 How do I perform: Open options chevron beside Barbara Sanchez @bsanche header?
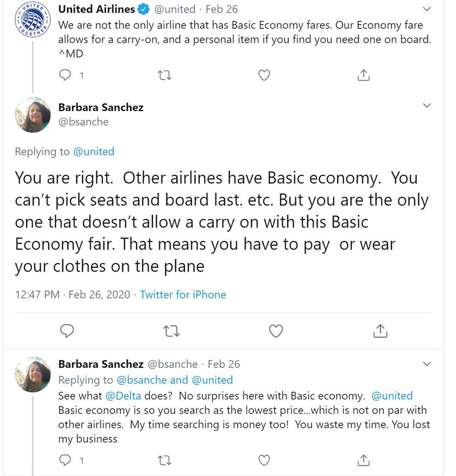[x=427, y=106]
